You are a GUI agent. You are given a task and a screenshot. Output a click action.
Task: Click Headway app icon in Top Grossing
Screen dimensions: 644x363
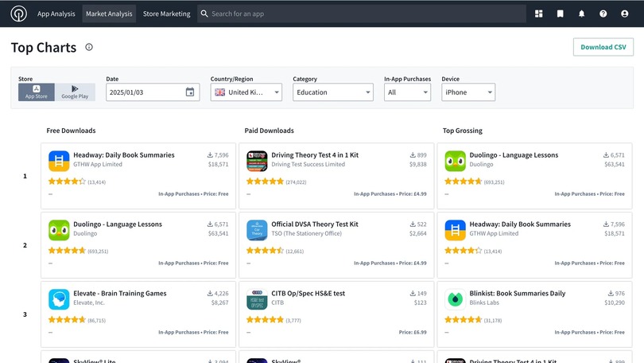pyautogui.click(x=455, y=230)
